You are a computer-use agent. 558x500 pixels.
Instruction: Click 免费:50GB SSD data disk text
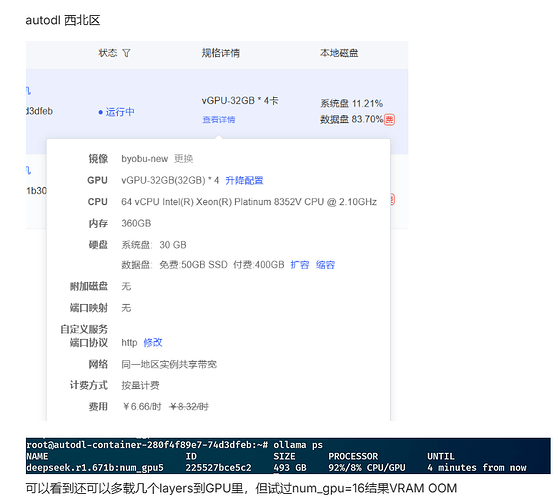tap(193, 265)
